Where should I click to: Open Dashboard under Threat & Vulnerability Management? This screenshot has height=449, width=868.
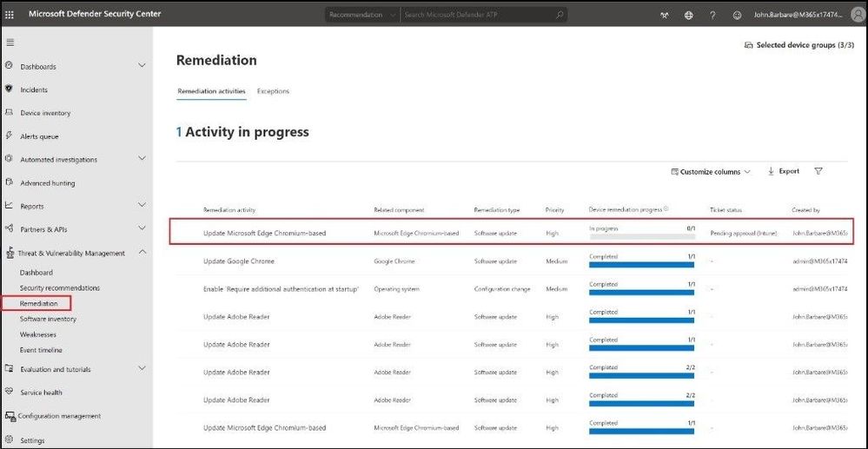tap(36, 273)
